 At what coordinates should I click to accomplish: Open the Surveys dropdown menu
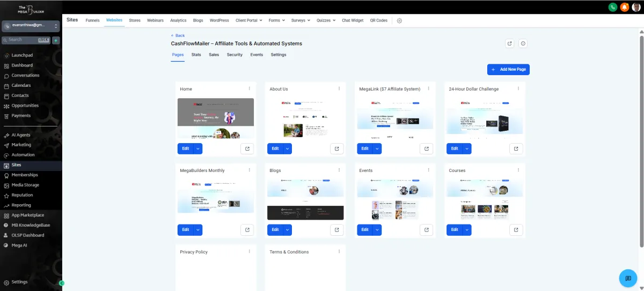click(301, 20)
